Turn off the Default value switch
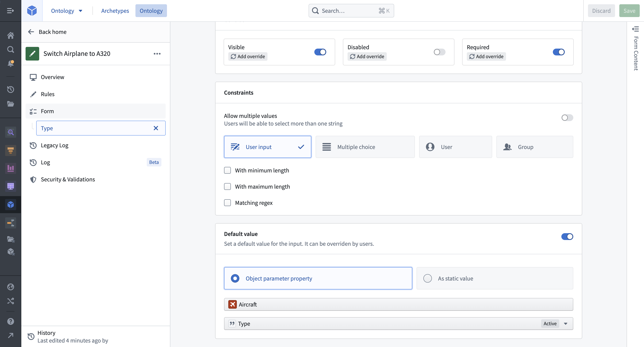This screenshot has width=644, height=347. tap(567, 236)
